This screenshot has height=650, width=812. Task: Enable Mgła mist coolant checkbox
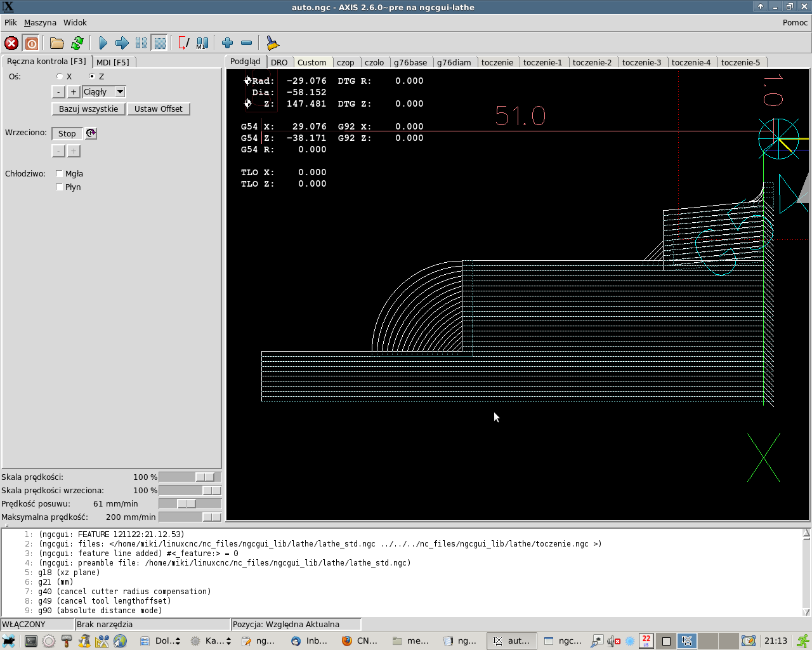(x=59, y=174)
